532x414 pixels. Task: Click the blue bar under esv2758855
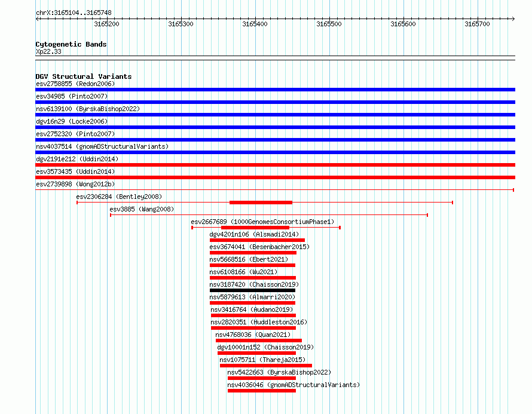click(x=275, y=90)
